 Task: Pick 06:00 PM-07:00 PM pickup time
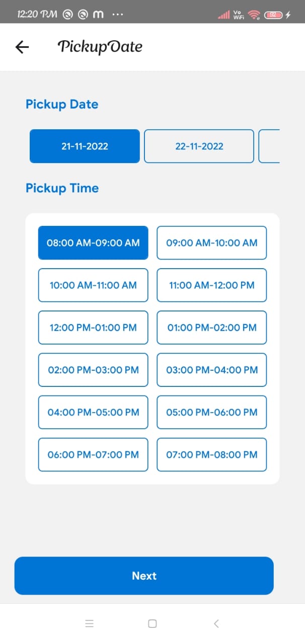[93, 455]
